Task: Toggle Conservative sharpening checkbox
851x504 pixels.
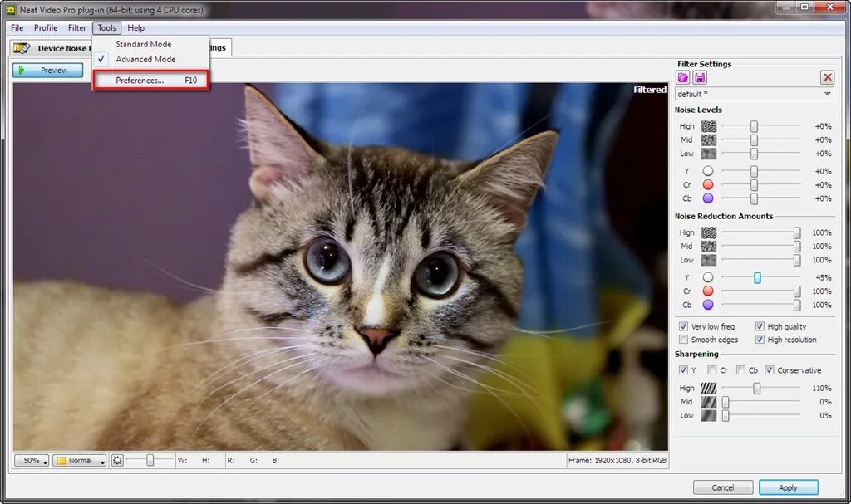Action: click(x=770, y=370)
